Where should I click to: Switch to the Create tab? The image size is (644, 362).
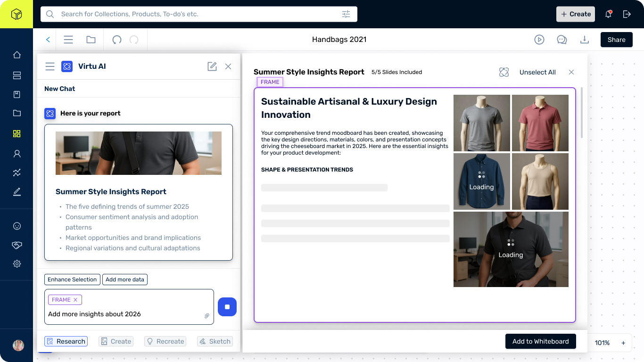pyautogui.click(x=116, y=341)
